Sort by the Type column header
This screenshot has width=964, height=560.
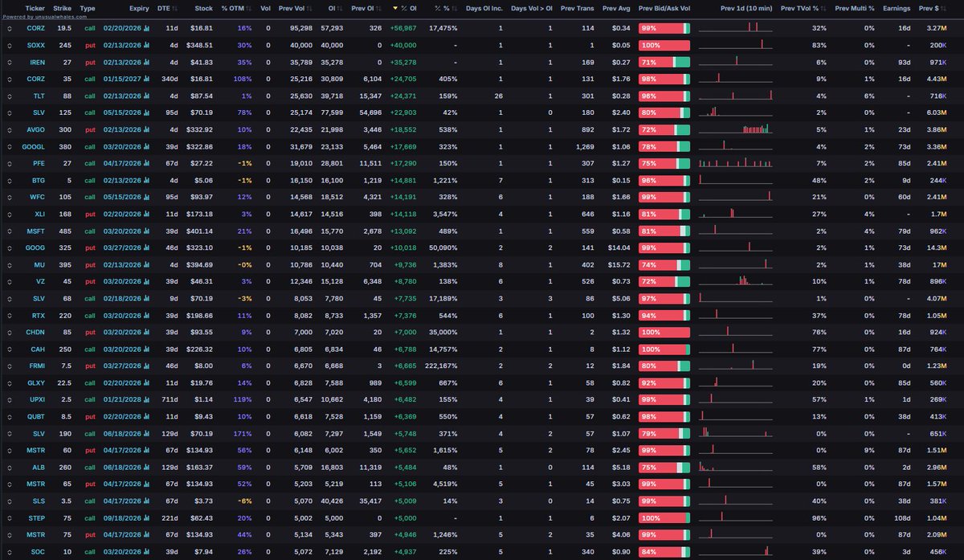pos(88,8)
